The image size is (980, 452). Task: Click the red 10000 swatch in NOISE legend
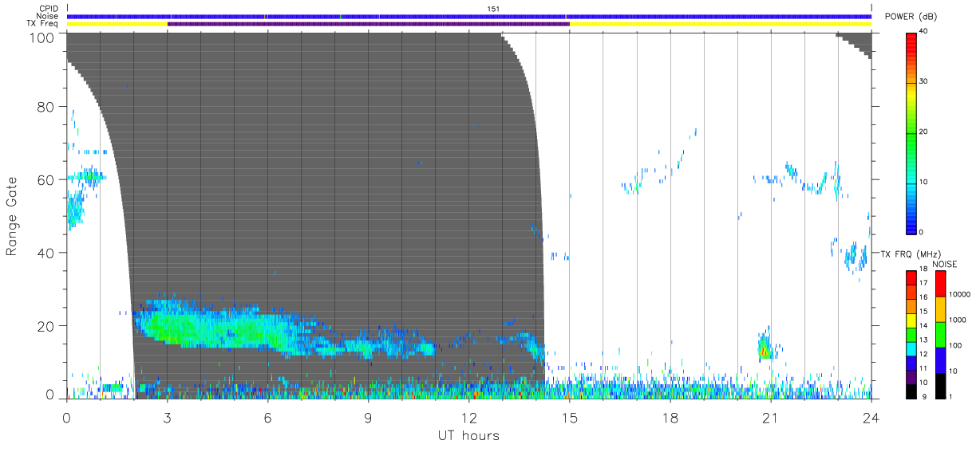(x=940, y=284)
